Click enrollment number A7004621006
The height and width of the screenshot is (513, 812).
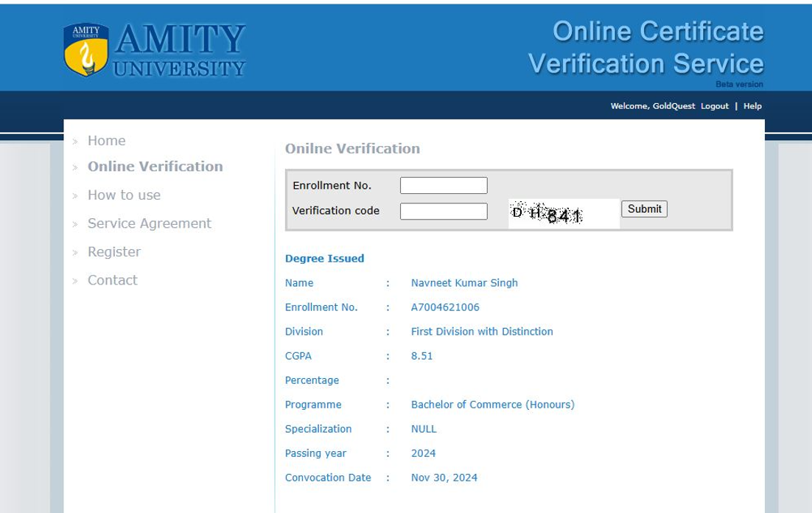pos(445,307)
